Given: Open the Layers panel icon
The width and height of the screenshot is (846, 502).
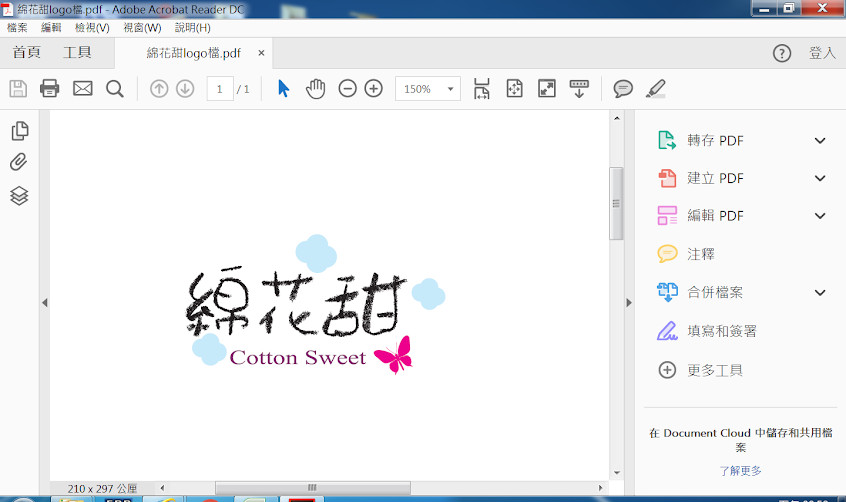Looking at the screenshot, I should (19, 195).
